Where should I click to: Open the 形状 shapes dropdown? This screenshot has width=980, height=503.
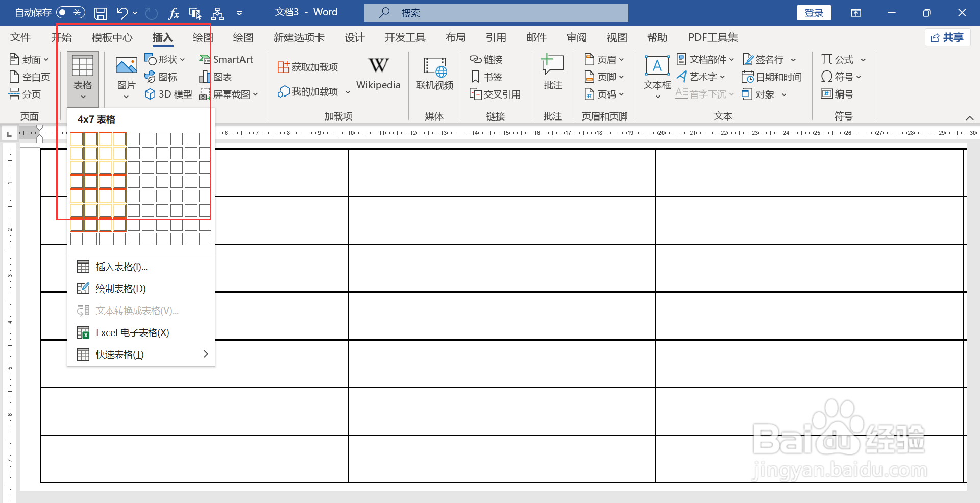pos(165,60)
